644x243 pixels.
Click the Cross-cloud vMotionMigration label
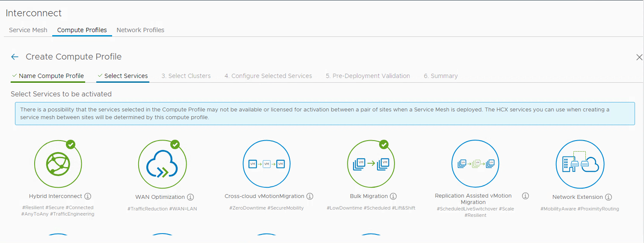coord(264,196)
